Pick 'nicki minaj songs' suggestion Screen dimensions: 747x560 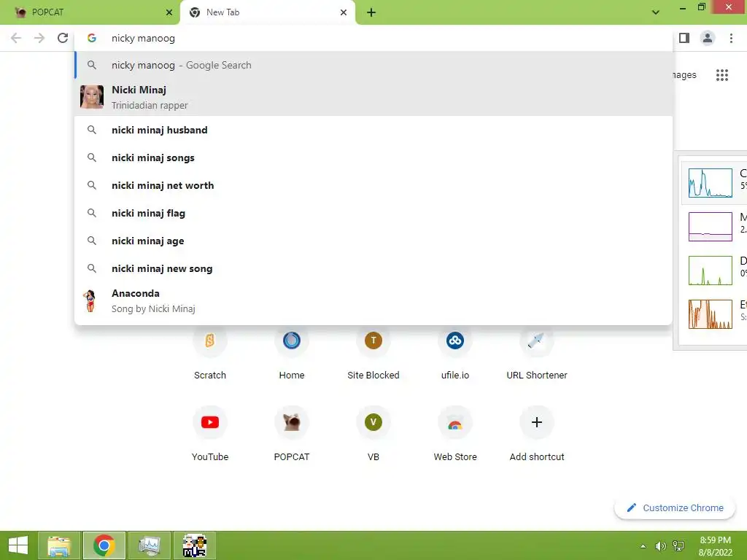[374, 157]
